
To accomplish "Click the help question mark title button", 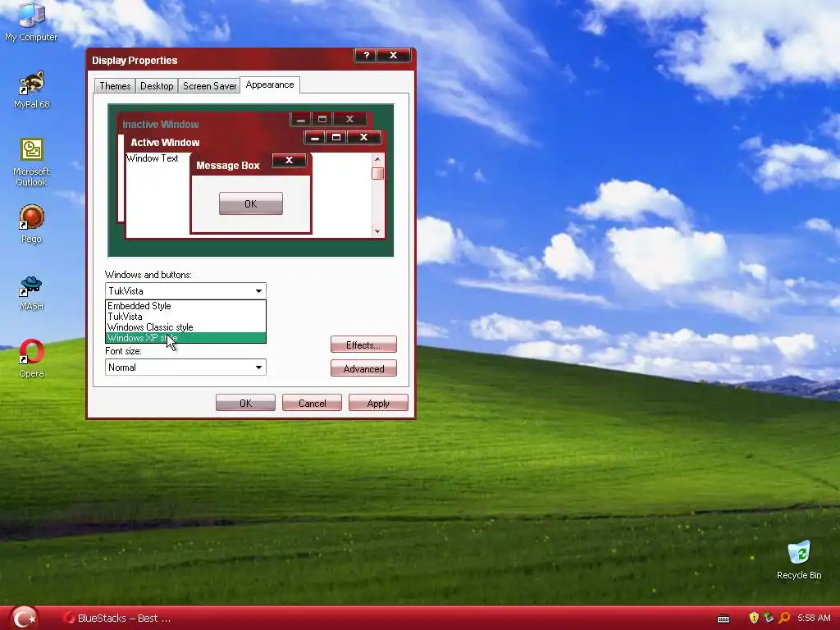I will (x=366, y=55).
